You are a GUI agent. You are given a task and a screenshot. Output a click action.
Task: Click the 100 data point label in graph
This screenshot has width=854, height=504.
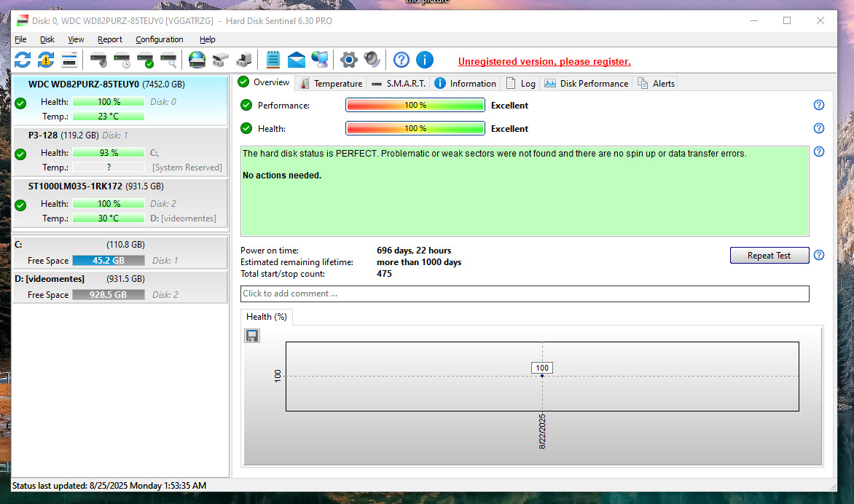542,368
